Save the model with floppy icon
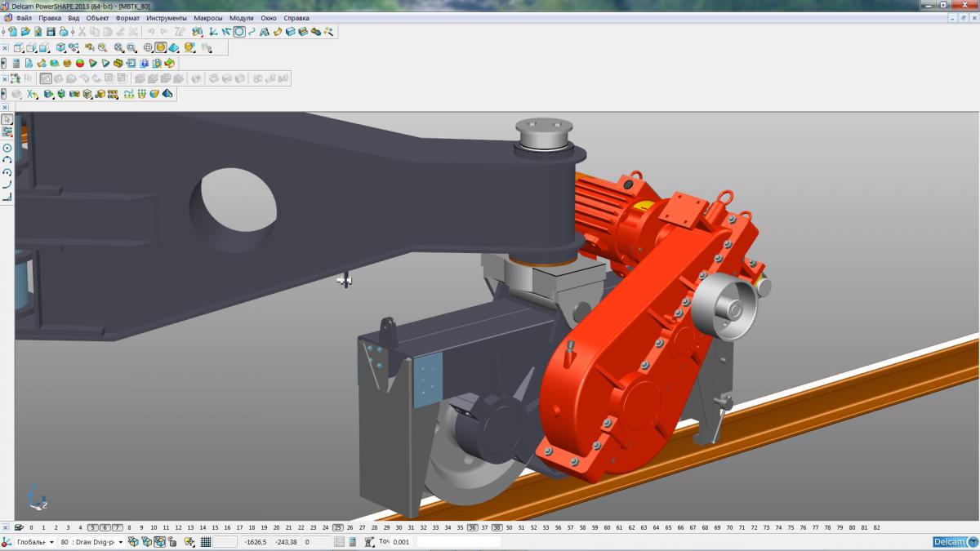The width and height of the screenshot is (980, 551). [x=51, y=32]
